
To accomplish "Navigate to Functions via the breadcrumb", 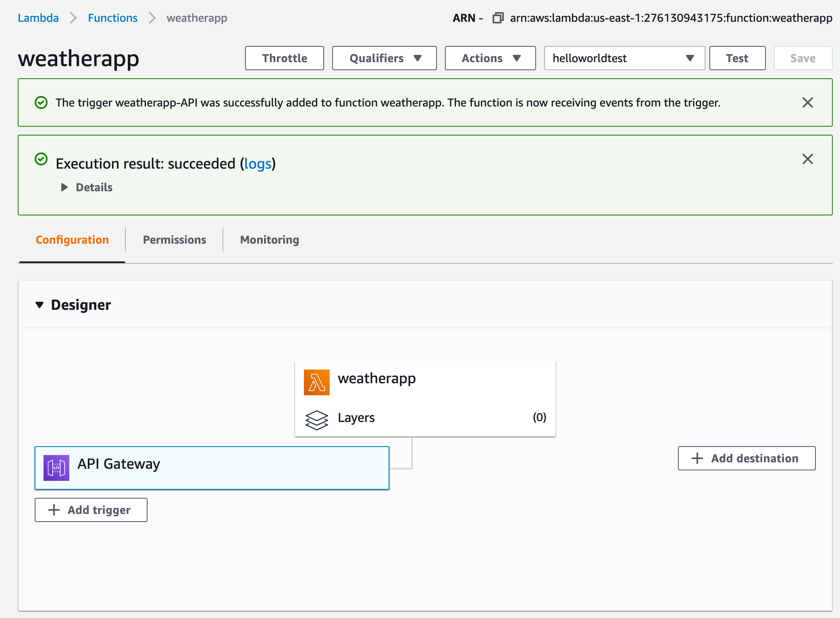I will pyautogui.click(x=113, y=18).
